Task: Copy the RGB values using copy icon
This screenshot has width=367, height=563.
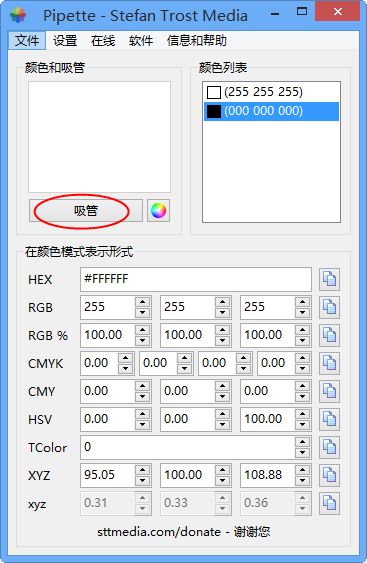Action: click(329, 307)
